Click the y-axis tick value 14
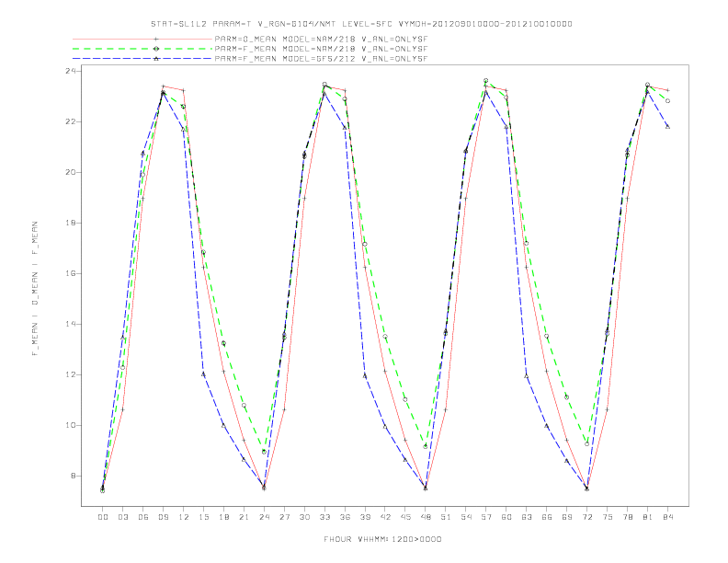Image resolution: width=728 pixels, height=563 pixels. pyautogui.click(x=72, y=324)
